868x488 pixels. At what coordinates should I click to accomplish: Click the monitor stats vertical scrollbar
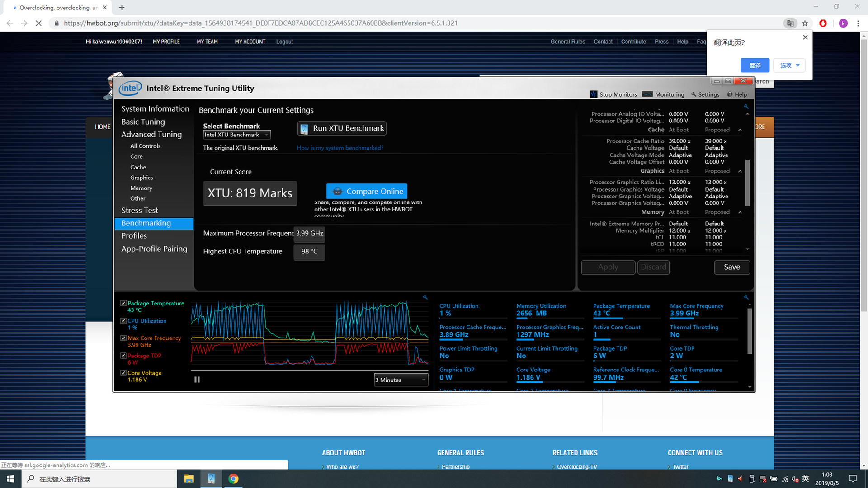(750, 332)
